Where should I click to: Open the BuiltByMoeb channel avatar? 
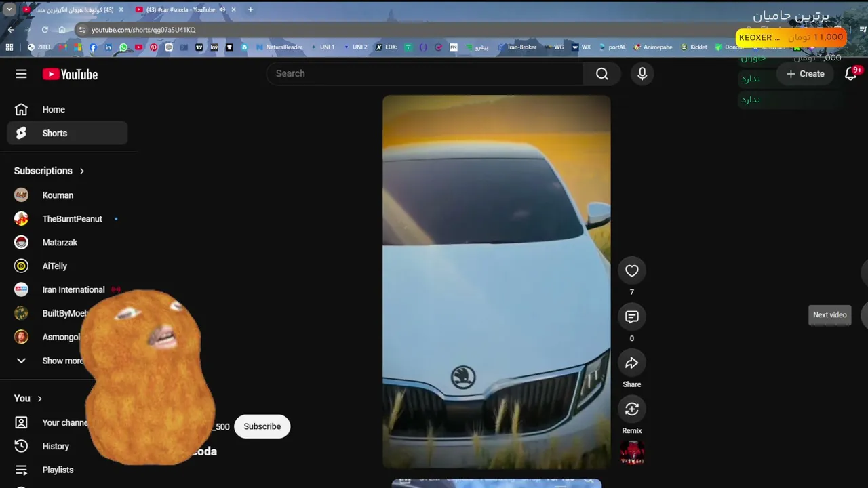21,313
